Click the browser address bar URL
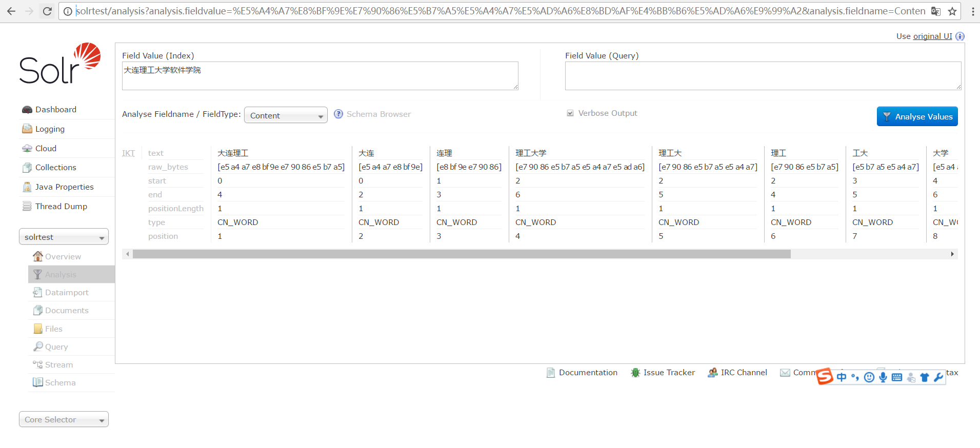 500,11
